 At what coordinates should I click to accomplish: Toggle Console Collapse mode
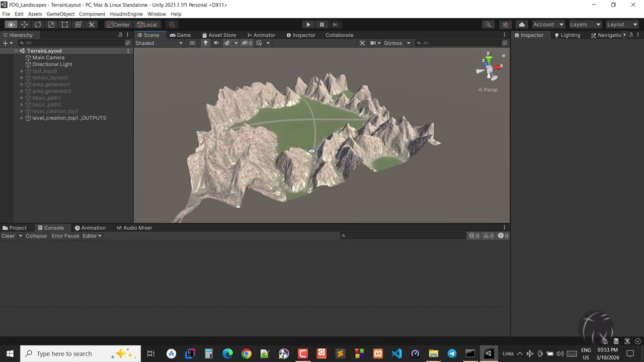36,236
